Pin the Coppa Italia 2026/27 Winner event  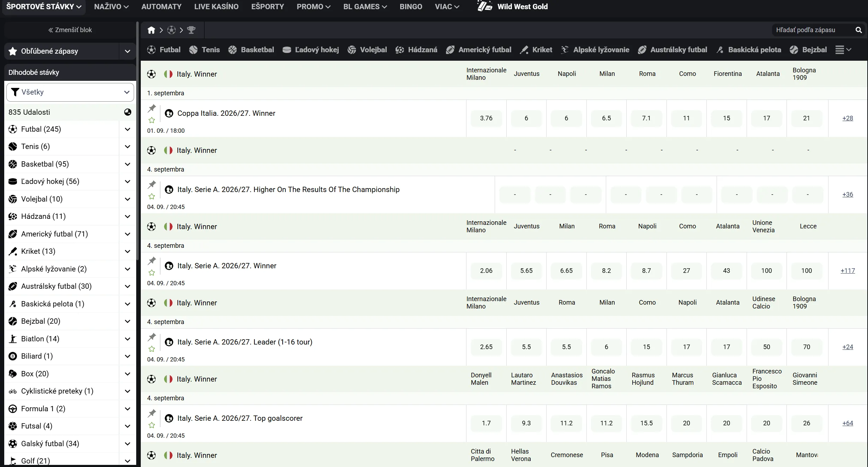coord(152,108)
